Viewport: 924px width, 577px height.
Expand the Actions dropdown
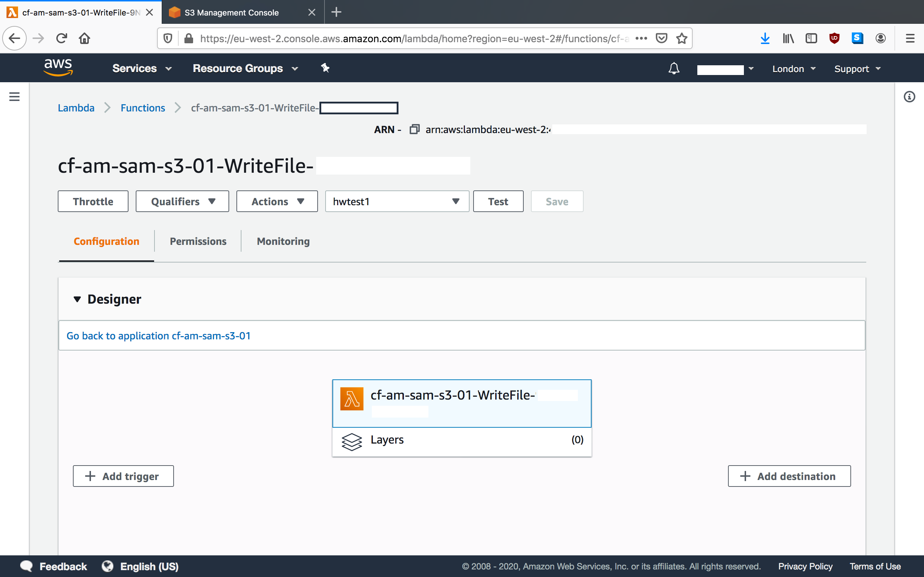coord(277,201)
